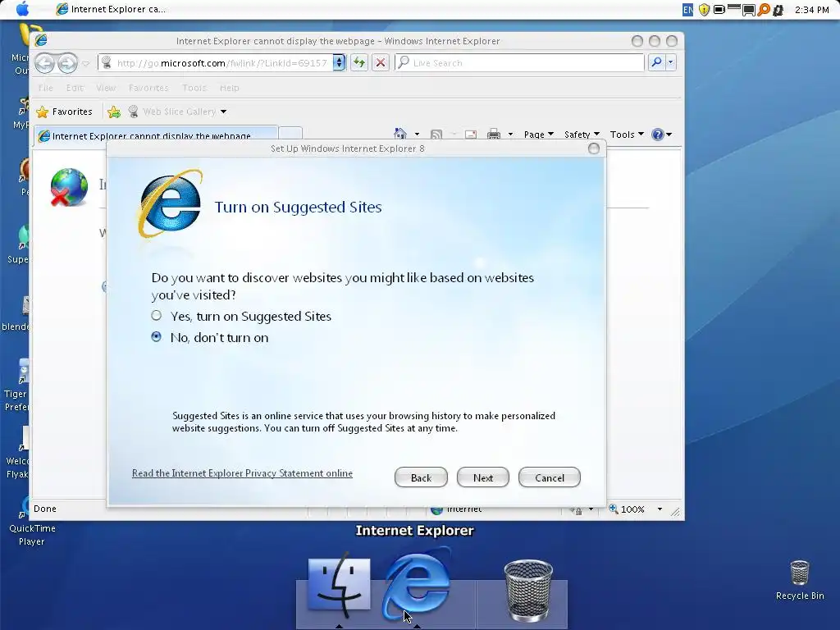Click the Internet Explorer entry in top bar

click(x=111, y=9)
